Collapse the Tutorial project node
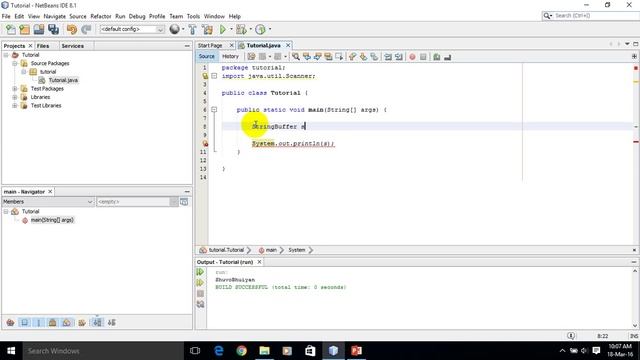The height and width of the screenshot is (360, 640). (x=6, y=55)
